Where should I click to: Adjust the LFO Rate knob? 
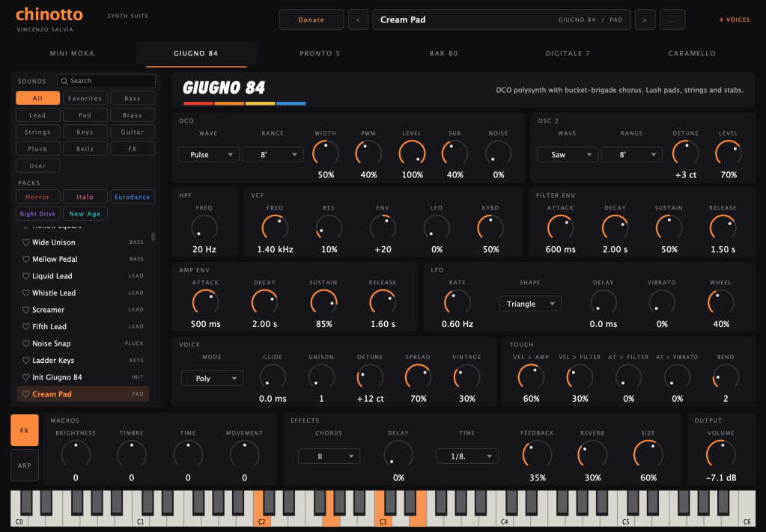tap(458, 302)
